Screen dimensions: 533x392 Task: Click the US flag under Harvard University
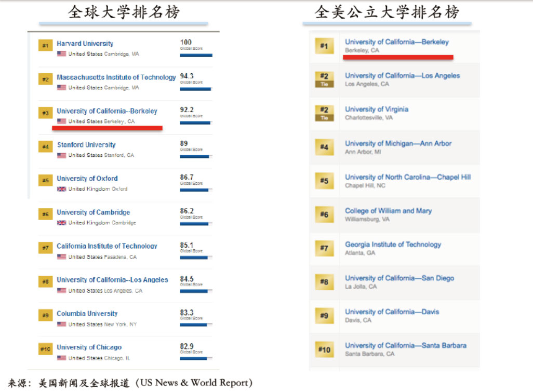pyautogui.click(x=61, y=53)
